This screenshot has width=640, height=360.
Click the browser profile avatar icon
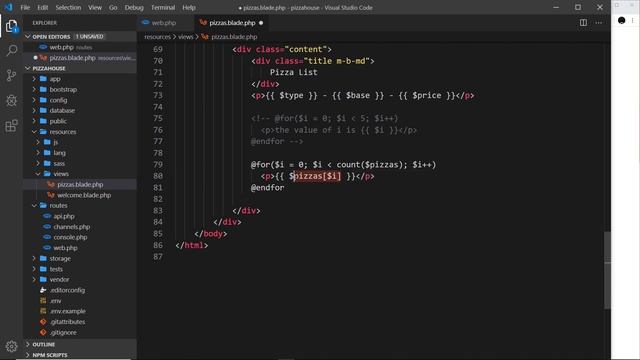tap(621, 20)
